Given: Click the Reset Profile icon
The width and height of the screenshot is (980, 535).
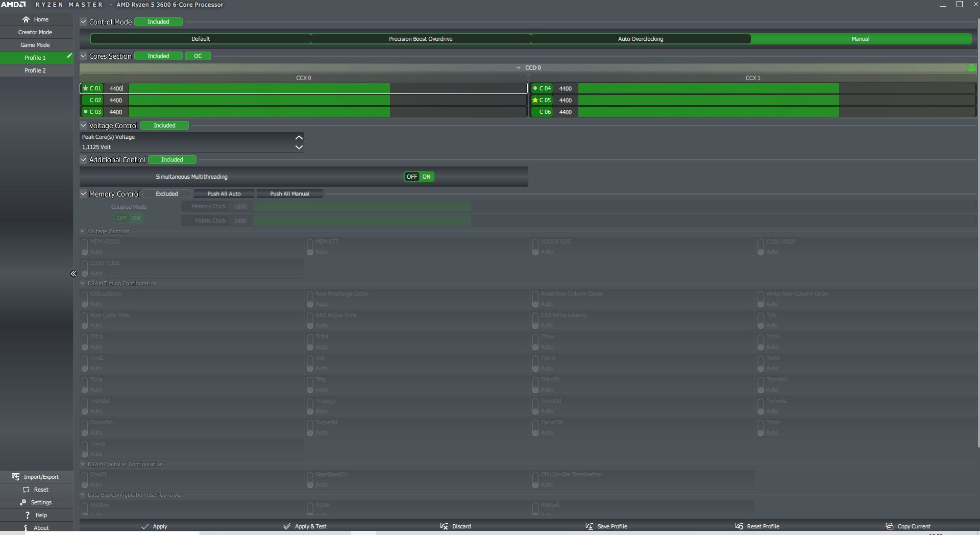Looking at the screenshot, I should tap(739, 526).
